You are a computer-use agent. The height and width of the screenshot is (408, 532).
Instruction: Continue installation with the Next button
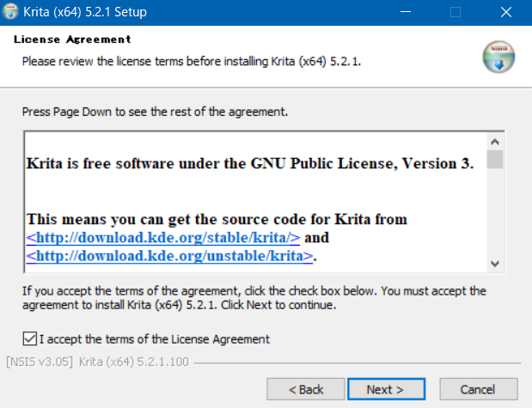(x=386, y=389)
